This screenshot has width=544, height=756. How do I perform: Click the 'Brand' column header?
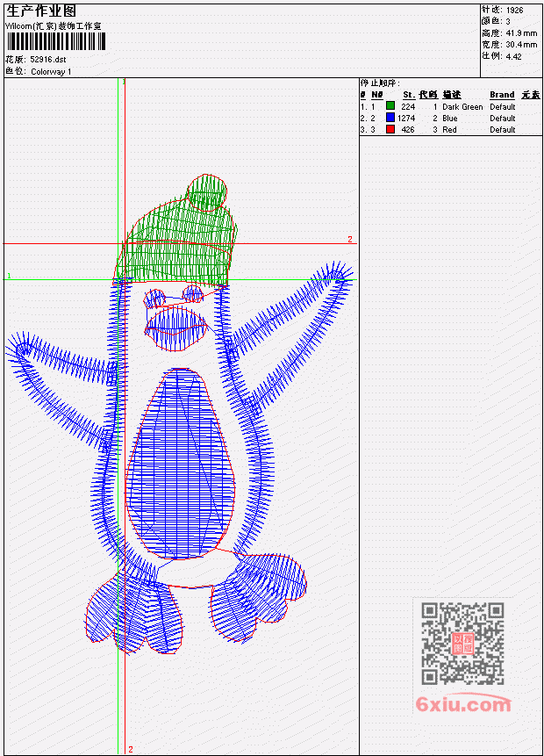[502, 95]
